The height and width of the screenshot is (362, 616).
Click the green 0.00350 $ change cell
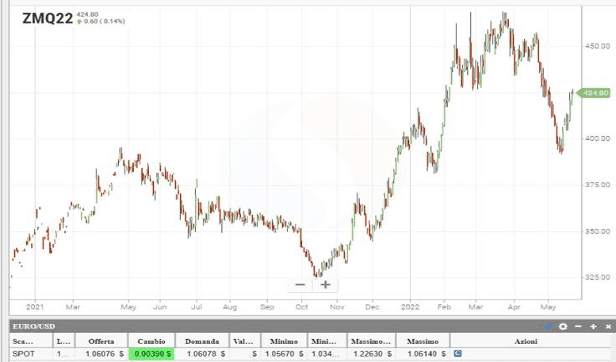pos(152,354)
